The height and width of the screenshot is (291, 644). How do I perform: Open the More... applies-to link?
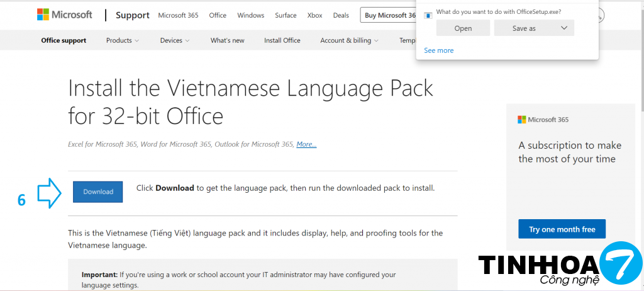coord(306,144)
